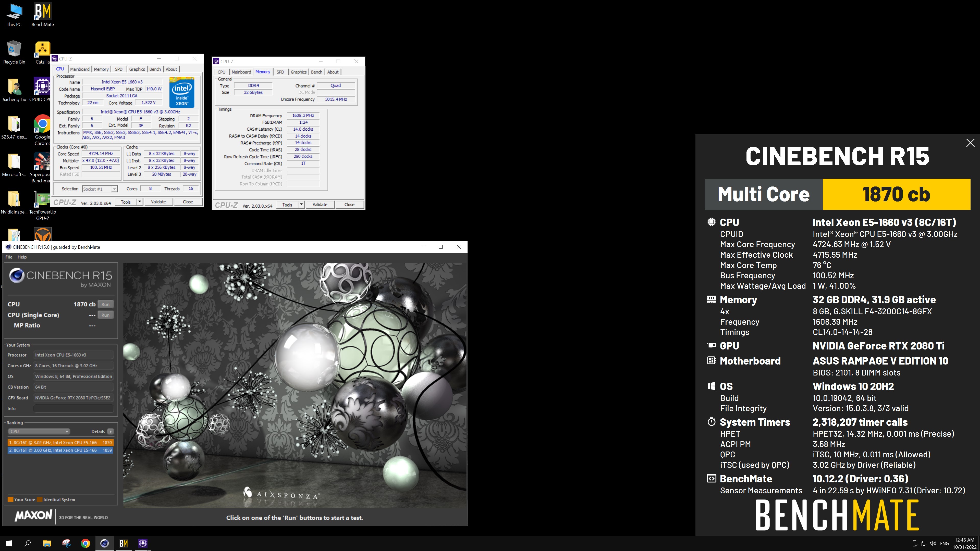980x551 pixels.
Task: Open ENG language indicator in tray
Action: pyautogui.click(x=944, y=543)
